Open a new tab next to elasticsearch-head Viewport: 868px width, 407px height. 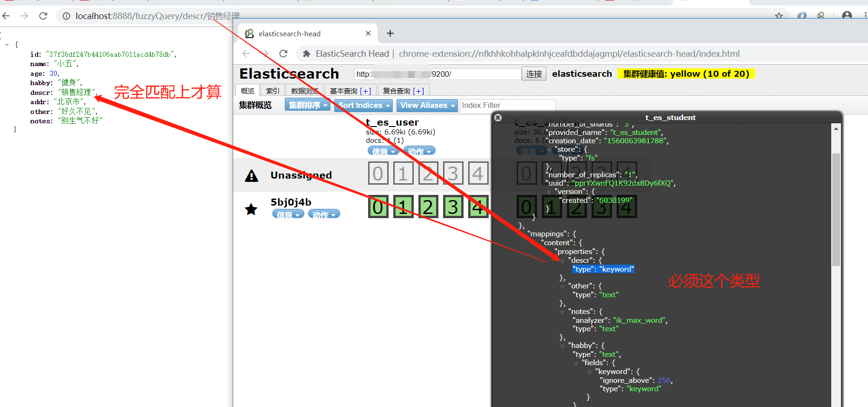(x=390, y=33)
